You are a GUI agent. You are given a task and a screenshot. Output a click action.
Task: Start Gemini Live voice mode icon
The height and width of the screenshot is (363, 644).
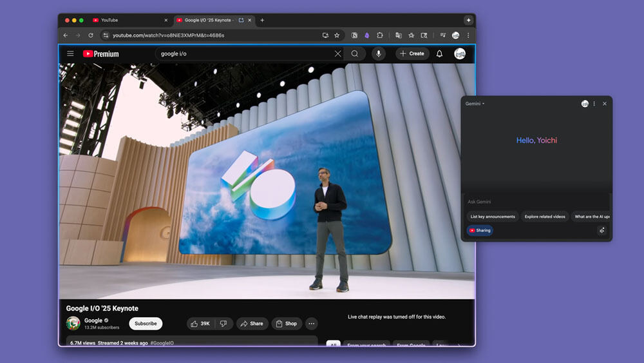pyautogui.click(x=601, y=231)
